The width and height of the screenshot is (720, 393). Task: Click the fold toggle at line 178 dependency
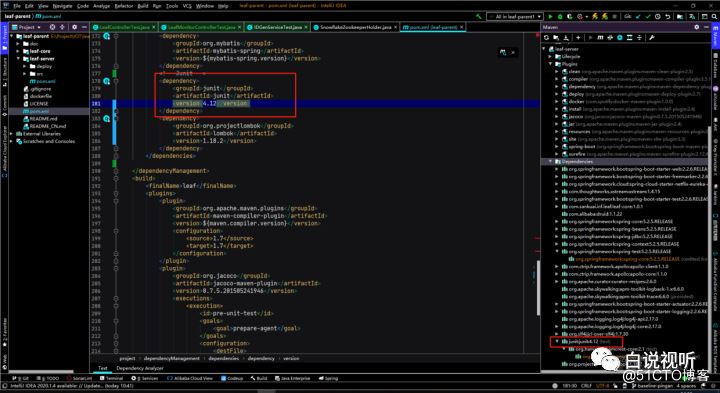click(x=116, y=81)
